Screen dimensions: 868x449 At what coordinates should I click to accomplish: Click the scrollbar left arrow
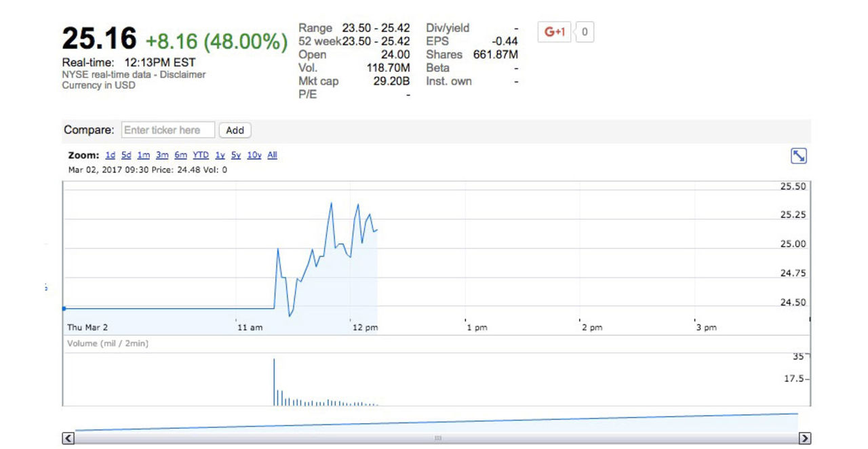click(68, 438)
